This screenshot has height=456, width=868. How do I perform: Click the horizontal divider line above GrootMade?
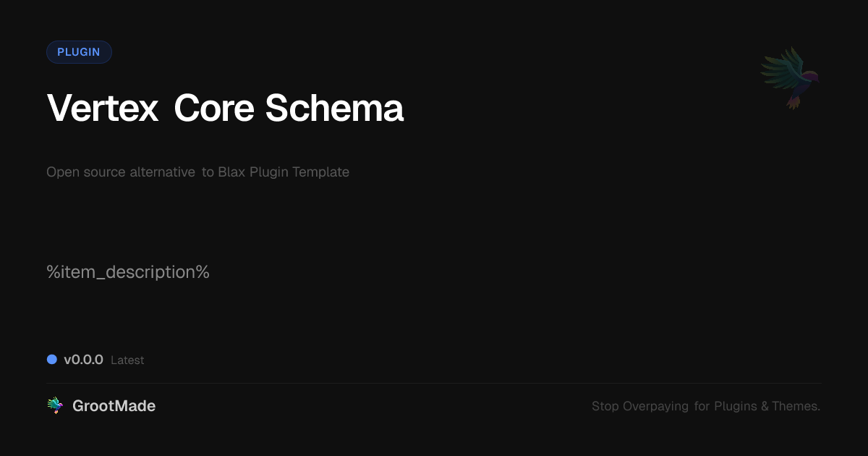coord(434,383)
